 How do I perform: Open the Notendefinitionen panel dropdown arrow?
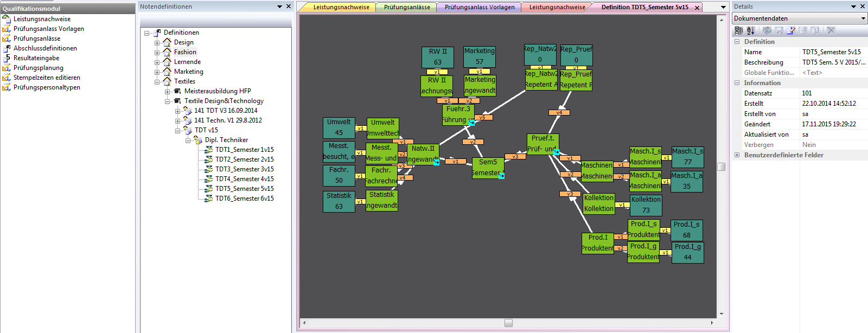pyautogui.click(x=280, y=7)
